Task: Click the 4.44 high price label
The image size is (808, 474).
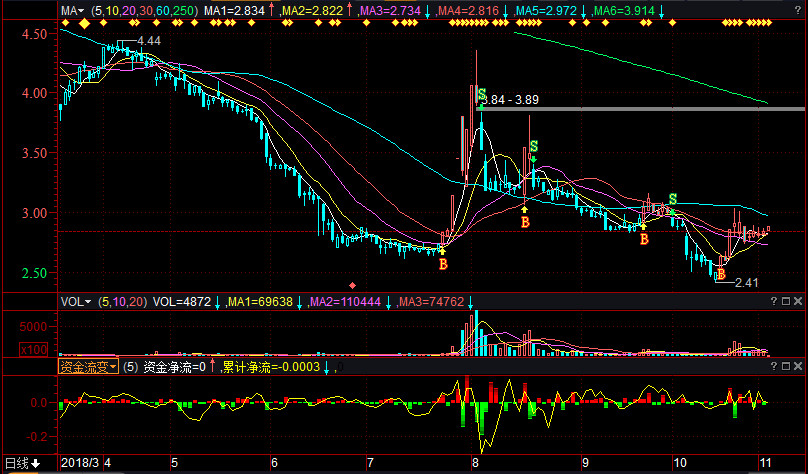Action: point(149,41)
